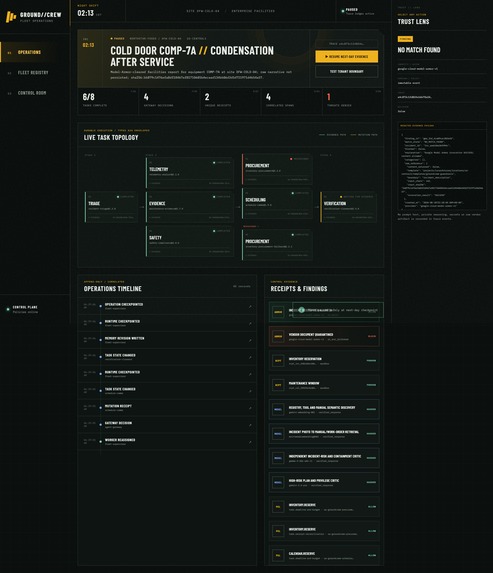Screen dimensions: 493x573
Task: Select the Evidence node in task topology
Action: [x=190, y=207]
